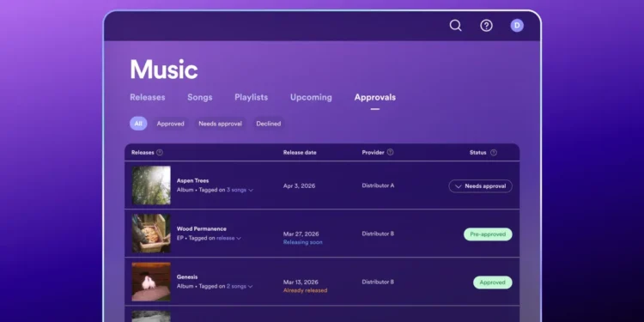Open the account menu avatar D
The height and width of the screenshot is (322, 644).
pos(517,26)
